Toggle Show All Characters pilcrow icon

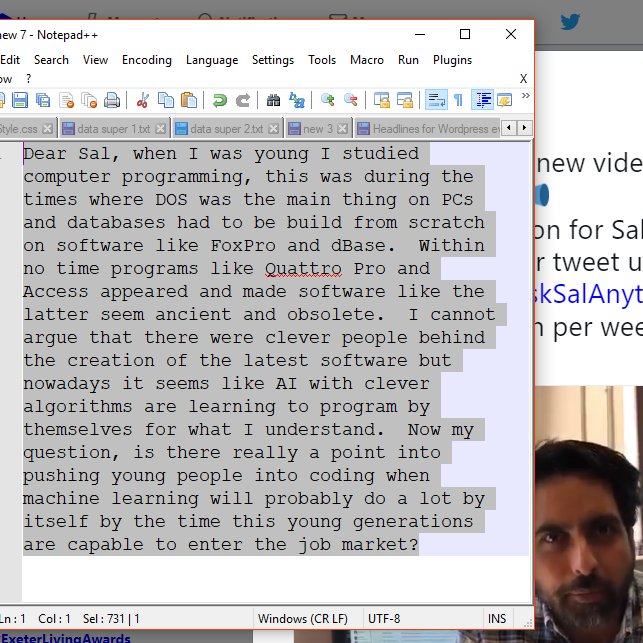click(x=458, y=100)
